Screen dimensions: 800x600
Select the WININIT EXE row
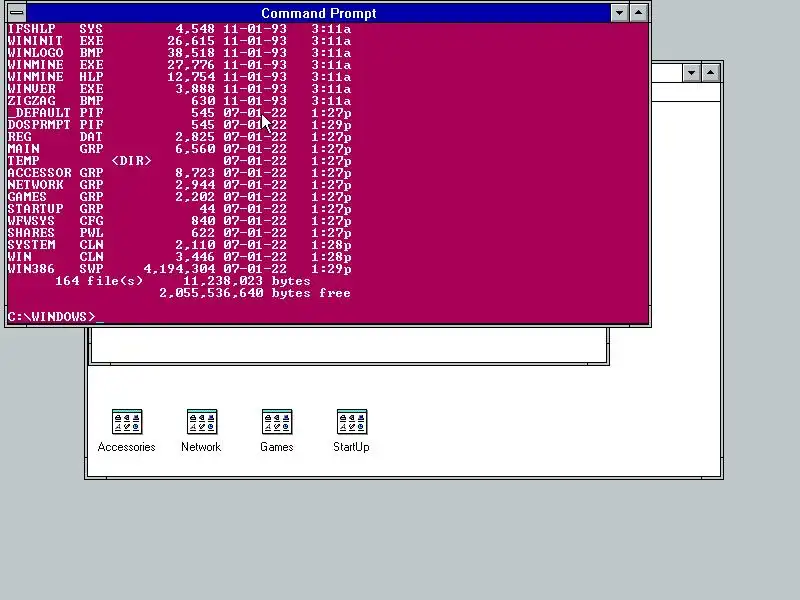(179, 41)
